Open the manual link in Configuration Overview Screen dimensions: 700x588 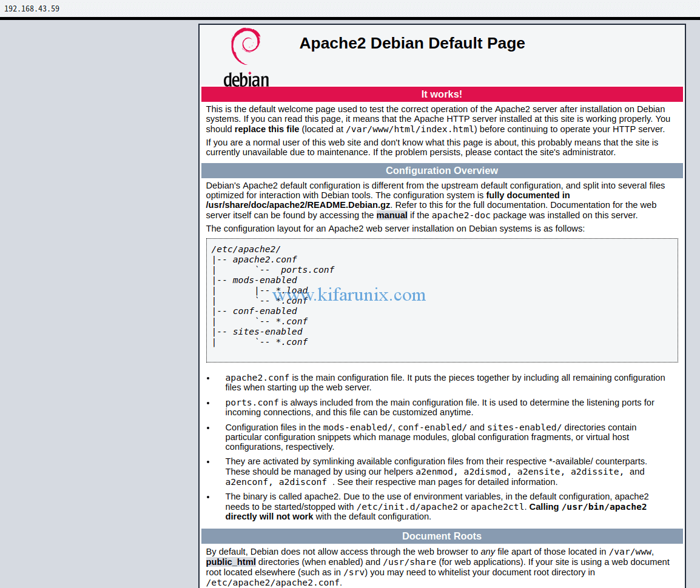(392, 215)
